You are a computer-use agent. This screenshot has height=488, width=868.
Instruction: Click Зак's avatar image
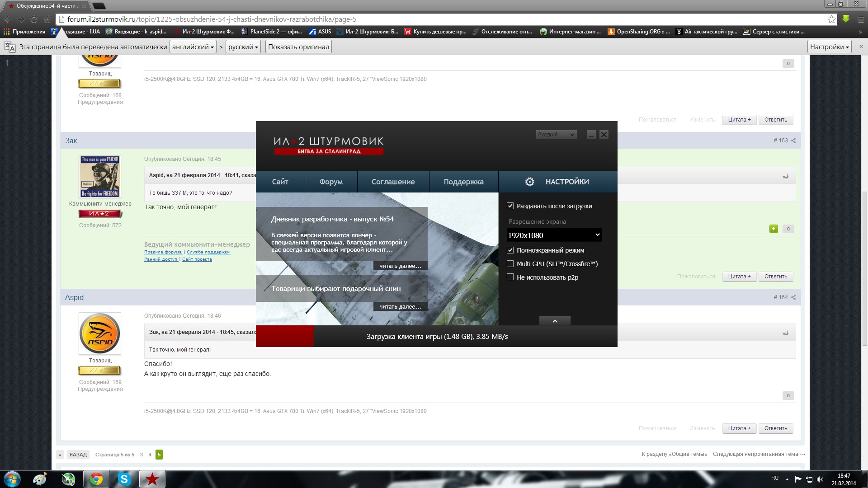point(100,177)
